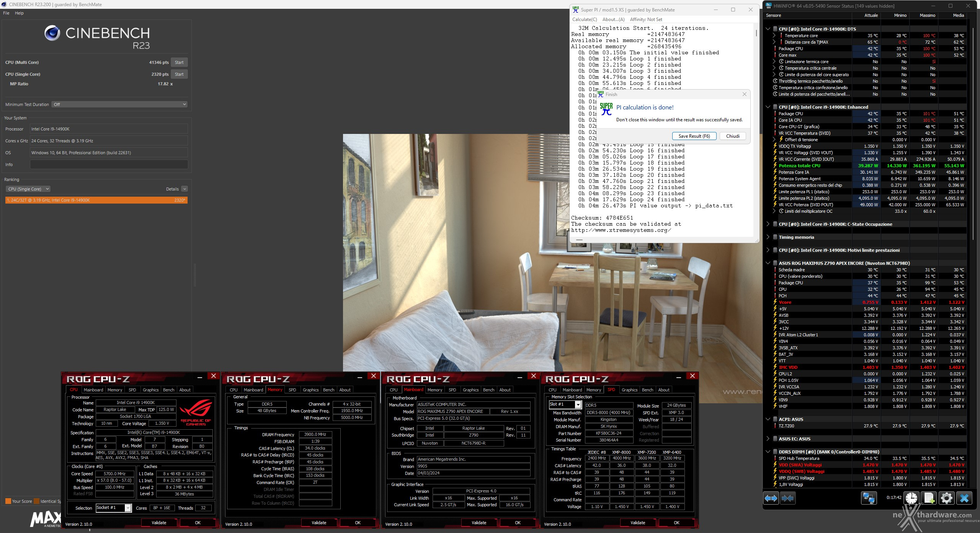
Task: Expand Motivi limite prestazioni section
Action: click(768, 250)
